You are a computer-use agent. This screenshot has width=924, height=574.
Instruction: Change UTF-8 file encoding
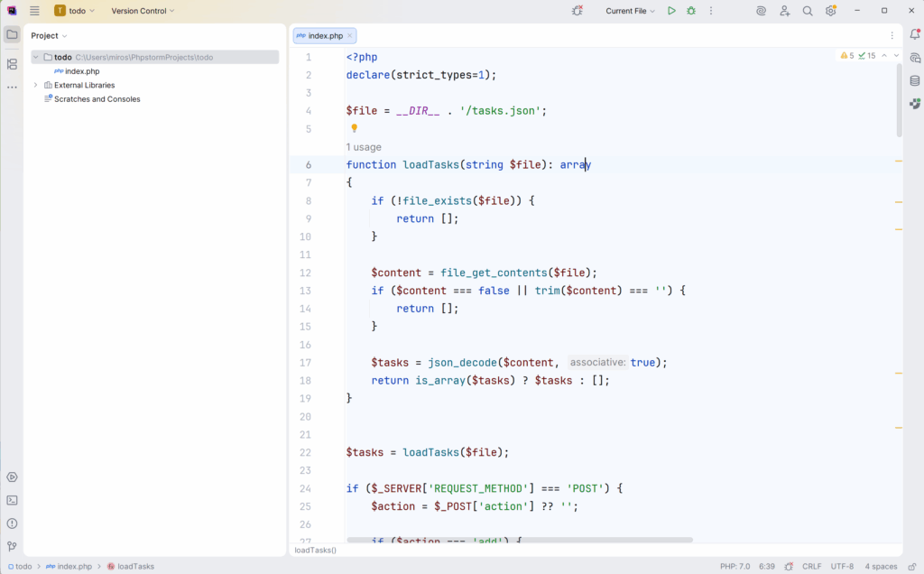(842, 567)
